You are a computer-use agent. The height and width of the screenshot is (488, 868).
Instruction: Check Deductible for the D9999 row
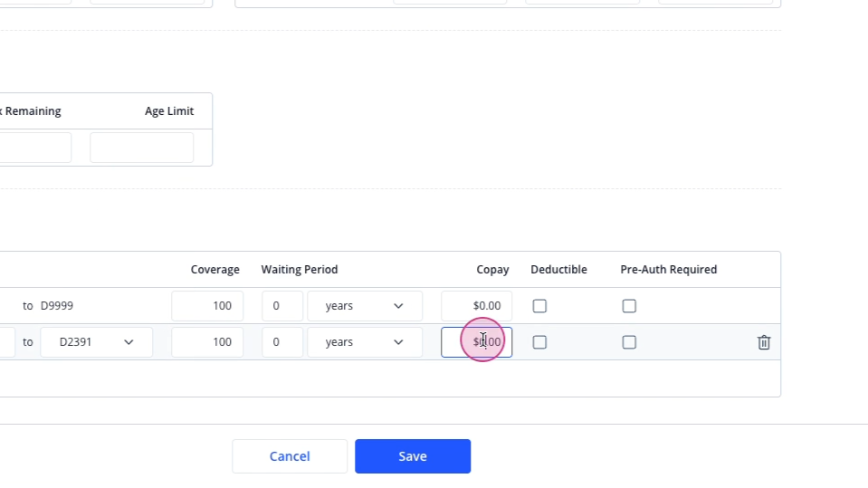[x=539, y=306]
